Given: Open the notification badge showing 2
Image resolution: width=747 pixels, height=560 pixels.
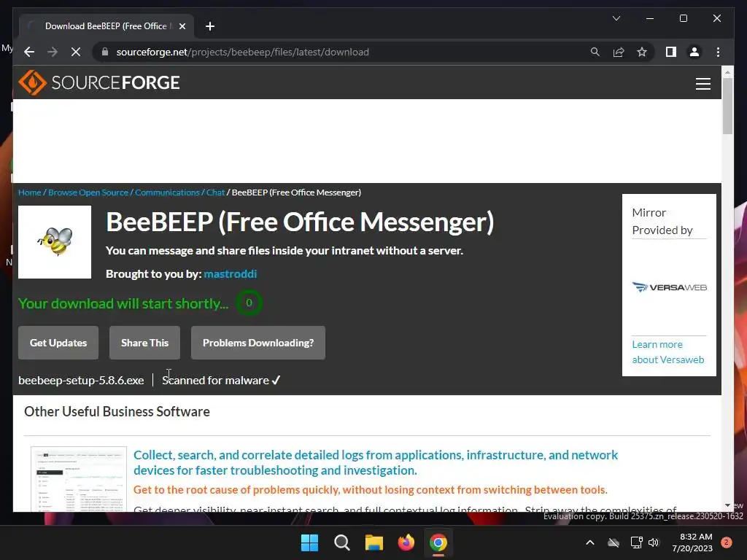Looking at the screenshot, I should (x=727, y=542).
